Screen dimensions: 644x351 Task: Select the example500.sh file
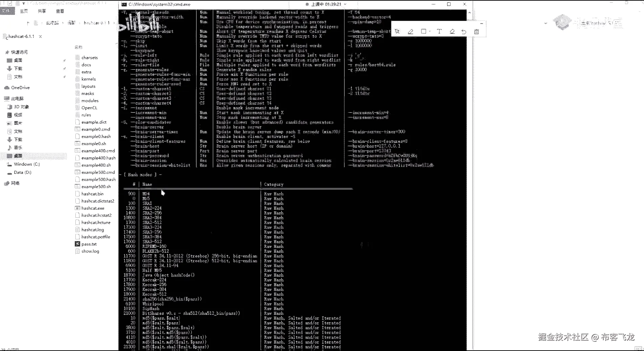(96, 187)
